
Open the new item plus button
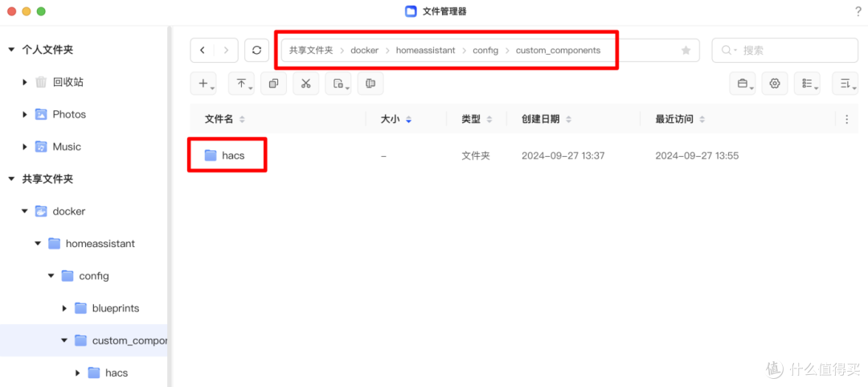(x=203, y=84)
